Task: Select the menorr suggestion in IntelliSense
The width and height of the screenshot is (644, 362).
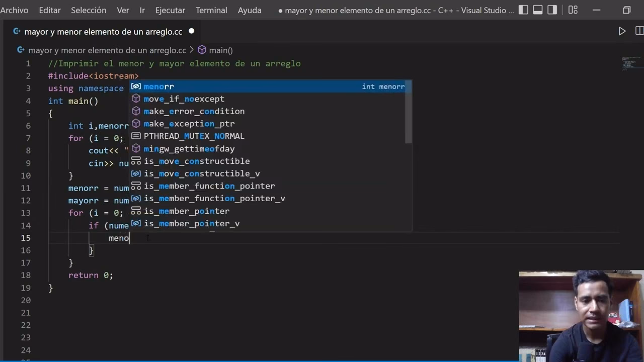Action: click(x=158, y=86)
